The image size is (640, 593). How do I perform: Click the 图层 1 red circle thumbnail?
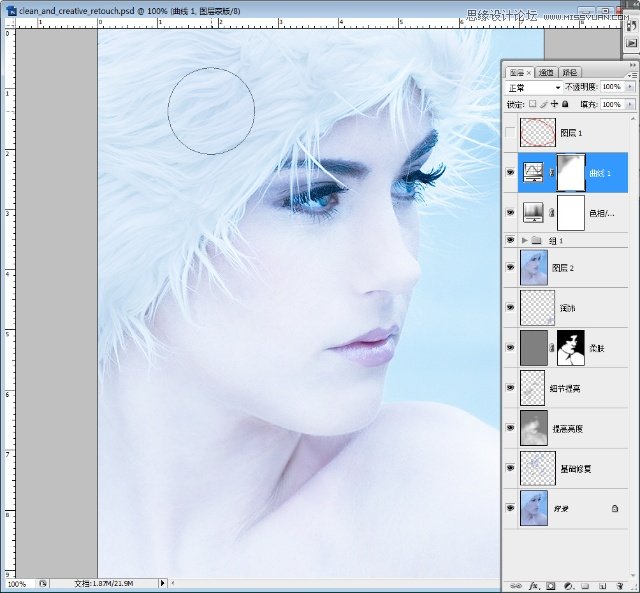click(x=538, y=132)
